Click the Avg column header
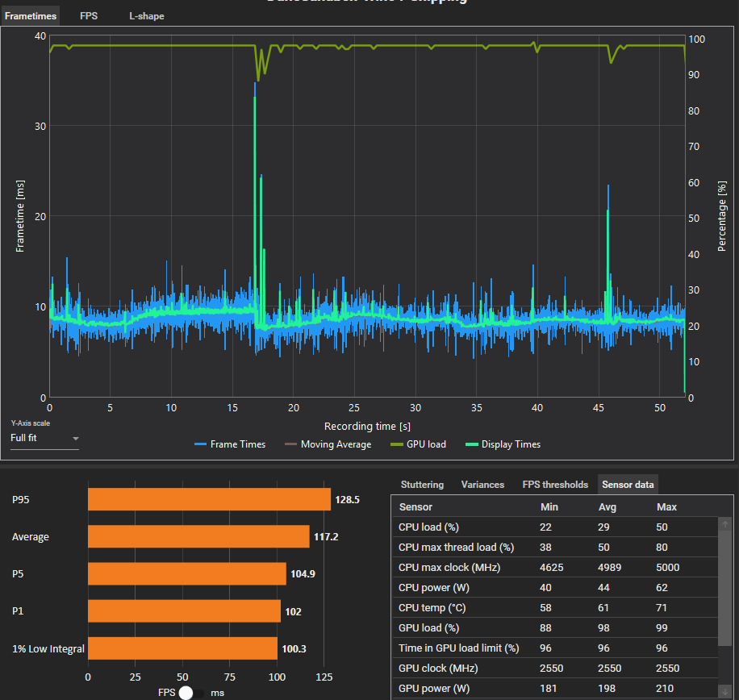This screenshot has height=700, width=739. [607, 507]
